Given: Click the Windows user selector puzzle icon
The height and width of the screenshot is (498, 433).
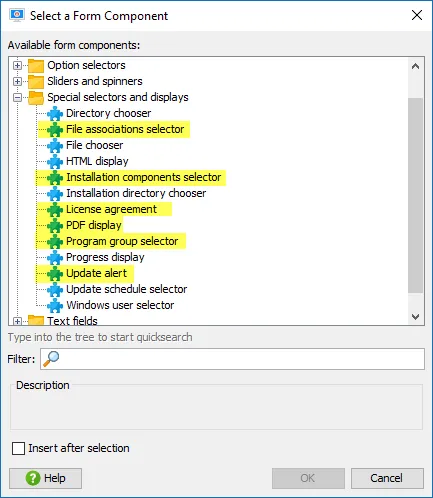Looking at the screenshot, I should pyautogui.click(x=55, y=305).
